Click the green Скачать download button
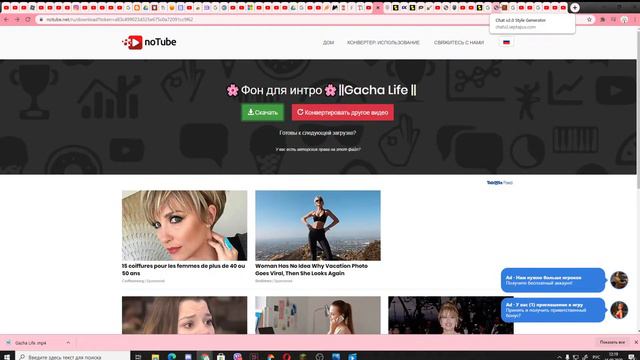 tap(262, 112)
